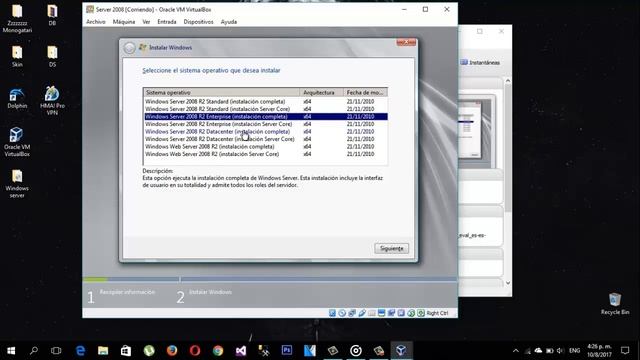
Task: Select Server 2008 R2 Standard Server Core
Action: tap(266, 109)
